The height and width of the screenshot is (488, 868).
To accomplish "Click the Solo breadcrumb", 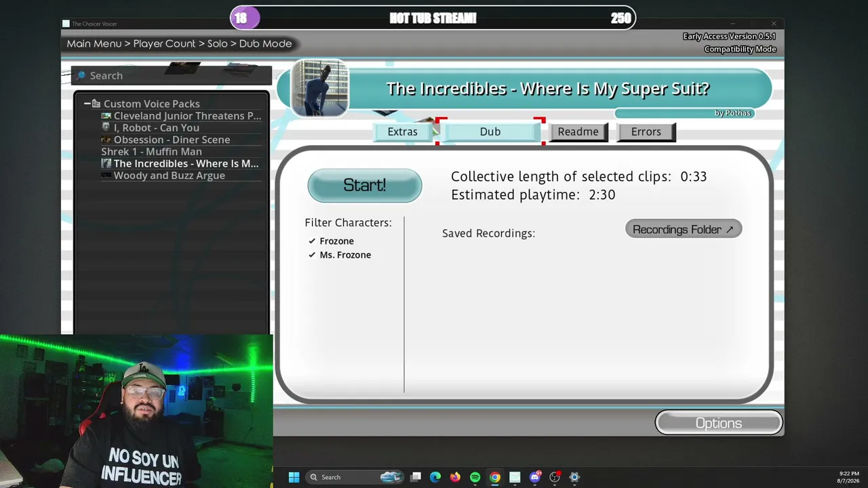I will point(218,43).
